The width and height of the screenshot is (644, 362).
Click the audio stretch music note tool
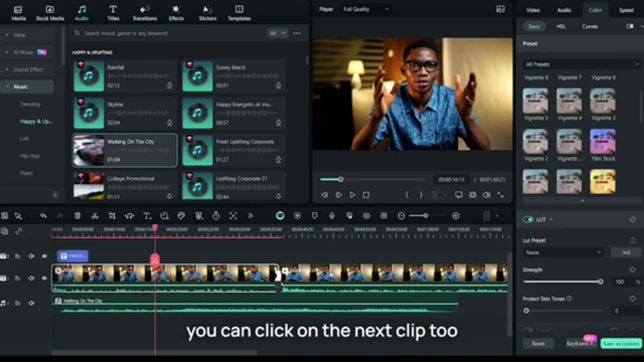click(129, 216)
